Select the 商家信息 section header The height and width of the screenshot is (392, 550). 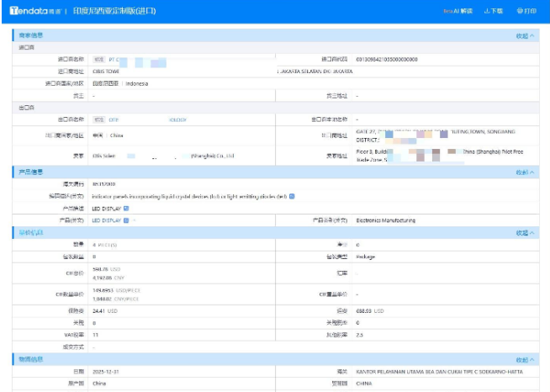pos(32,35)
